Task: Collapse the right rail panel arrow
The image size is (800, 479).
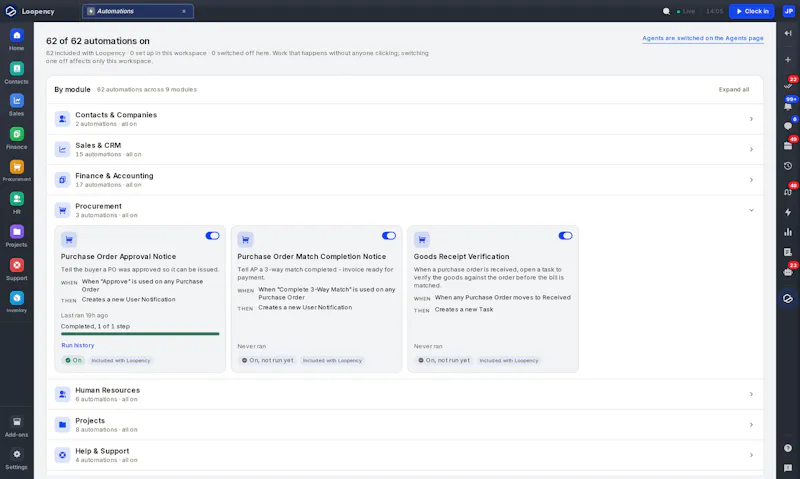Action: point(788,33)
